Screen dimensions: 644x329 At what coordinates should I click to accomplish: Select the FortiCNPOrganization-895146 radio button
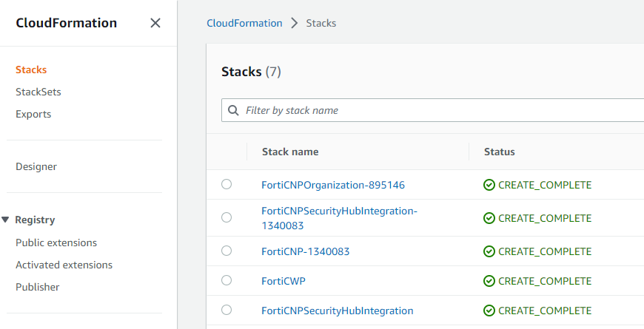227,184
